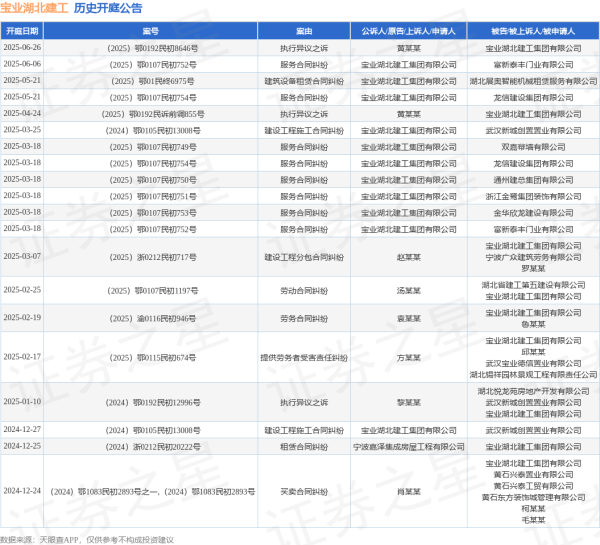The height and width of the screenshot is (545, 600).
Task: Select the date 2025-02-25
Action: [22, 290]
